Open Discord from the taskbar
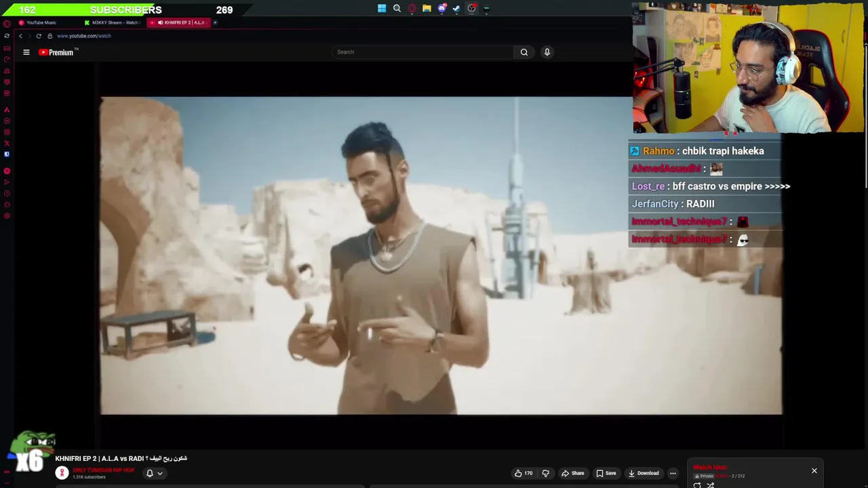The height and width of the screenshot is (488, 868). (x=441, y=9)
